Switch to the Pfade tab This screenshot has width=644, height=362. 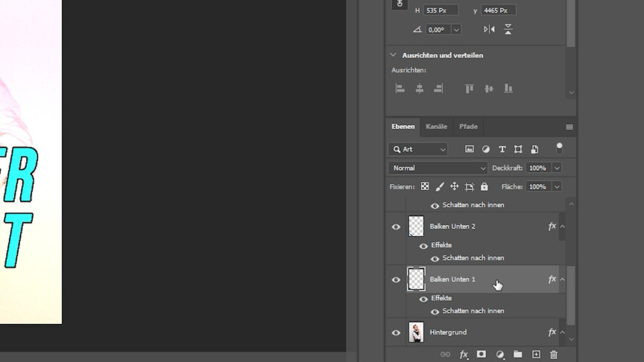coord(468,127)
